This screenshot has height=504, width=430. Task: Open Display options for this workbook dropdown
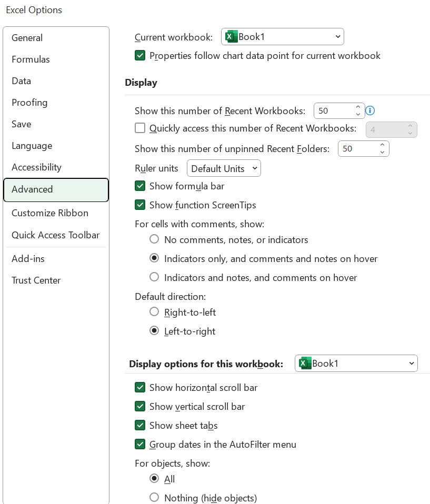(356, 363)
